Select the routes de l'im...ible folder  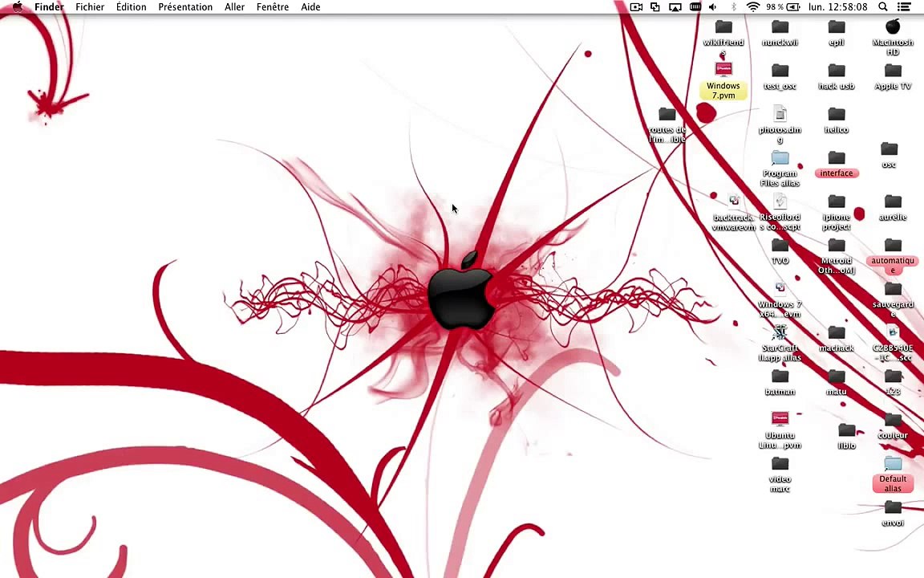coord(667,114)
